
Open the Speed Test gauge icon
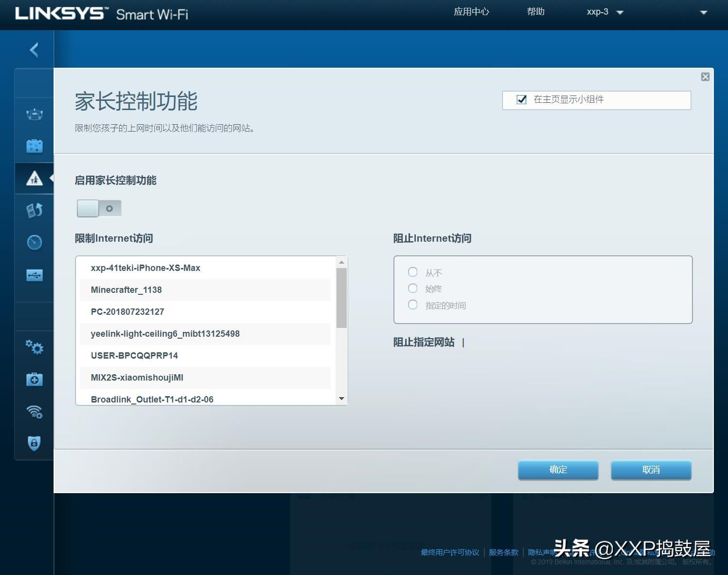click(34, 242)
